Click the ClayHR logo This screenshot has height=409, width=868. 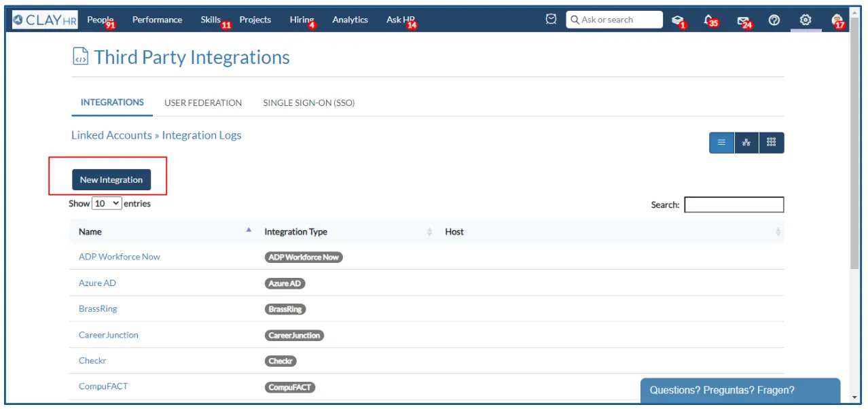pyautogui.click(x=45, y=20)
